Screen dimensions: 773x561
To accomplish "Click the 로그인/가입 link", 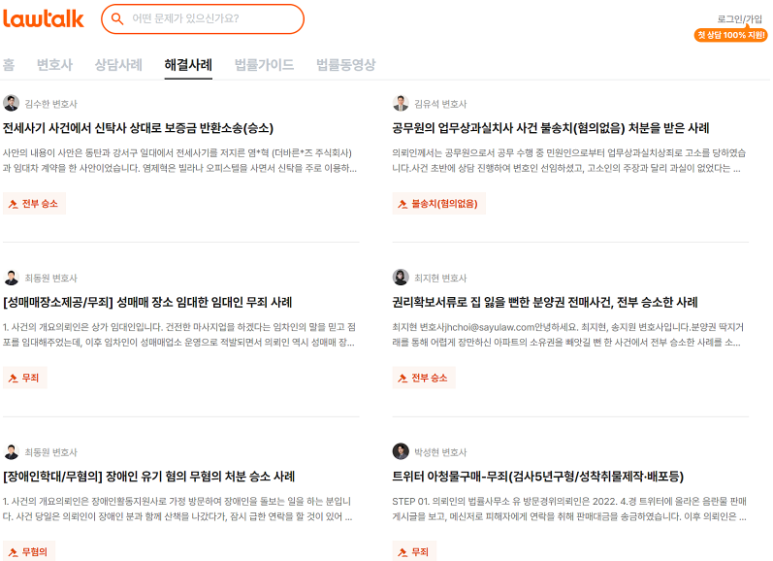I will (739, 19).
